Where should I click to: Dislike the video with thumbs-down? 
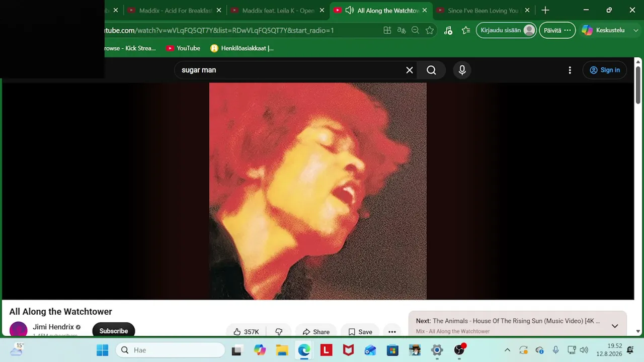pyautogui.click(x=279, y=332)
